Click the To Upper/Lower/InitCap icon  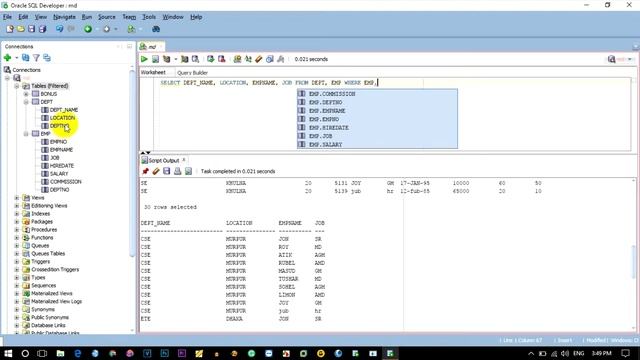click(248, 59)
